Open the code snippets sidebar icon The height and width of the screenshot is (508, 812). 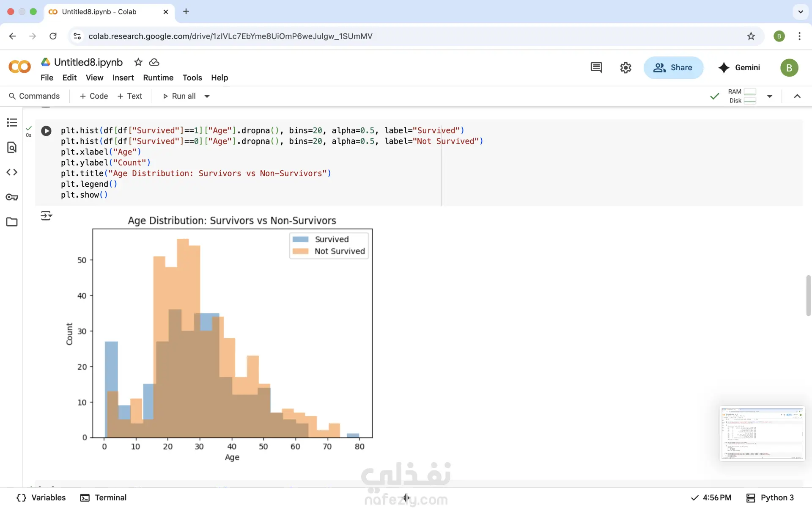[12, 172]
